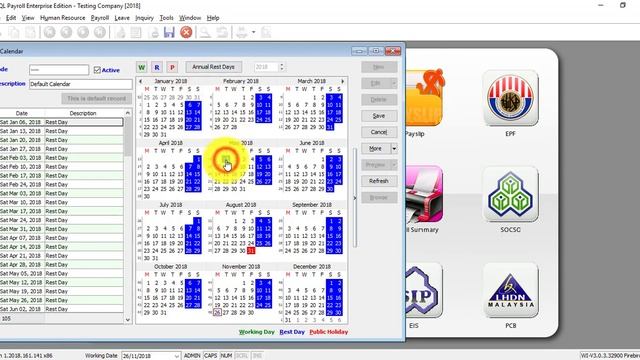Screen dimensions: 640x360
Task: Click the More button
Action: coord(376,149)
